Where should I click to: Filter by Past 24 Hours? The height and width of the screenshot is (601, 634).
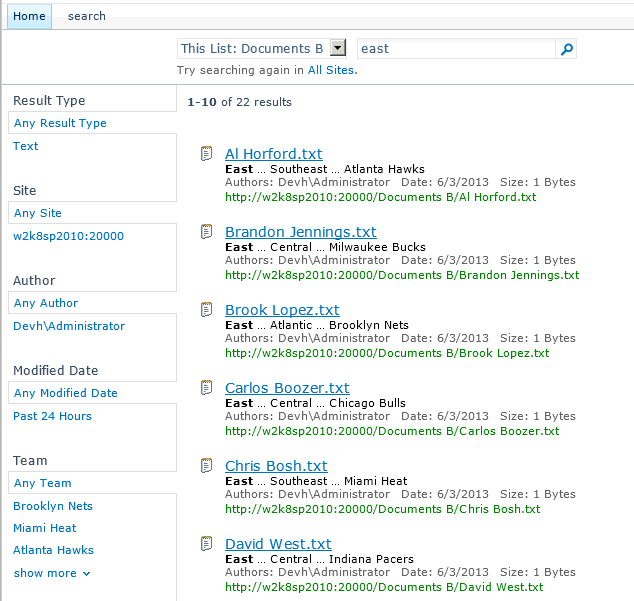[x=53, y=416]
